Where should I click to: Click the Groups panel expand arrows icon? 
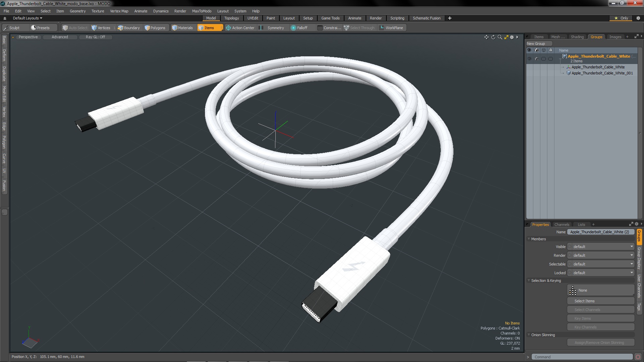636,37
